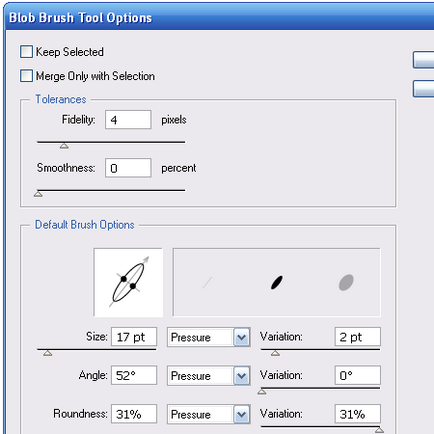Enable the Keep Selected checkbox
434x434 pixels.
[26, 52]
